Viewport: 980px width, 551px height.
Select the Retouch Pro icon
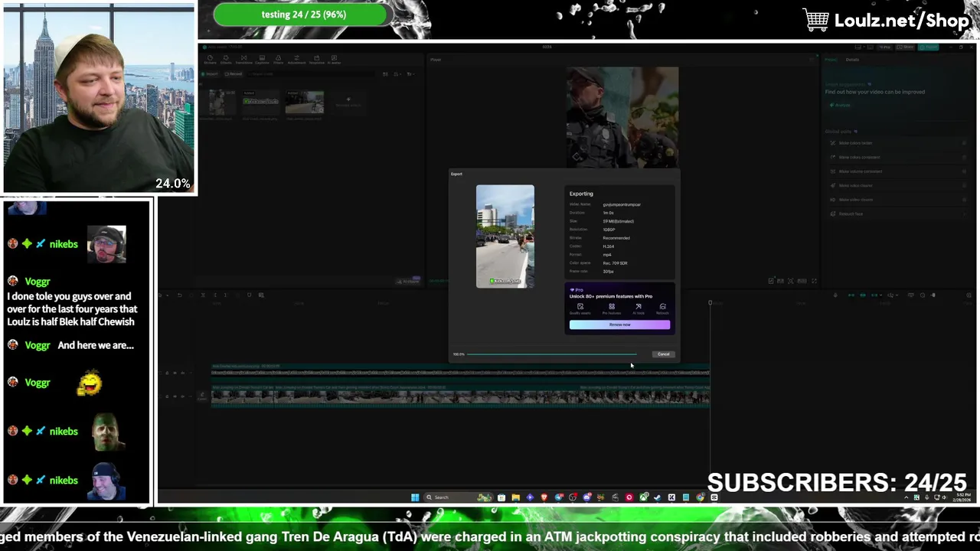662,308
